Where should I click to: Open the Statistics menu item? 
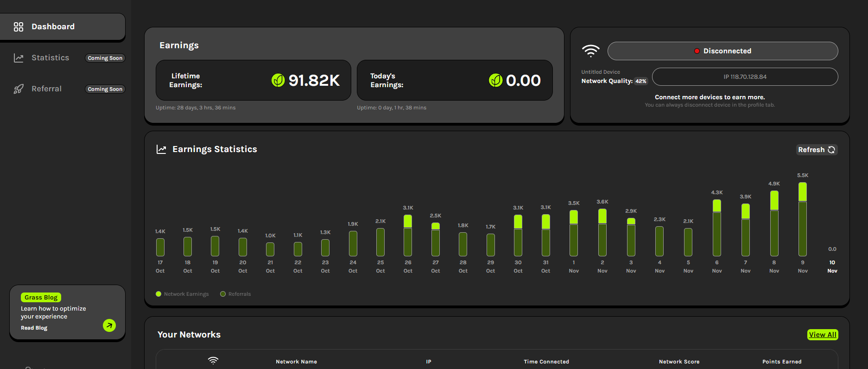[x=50, y=58]
